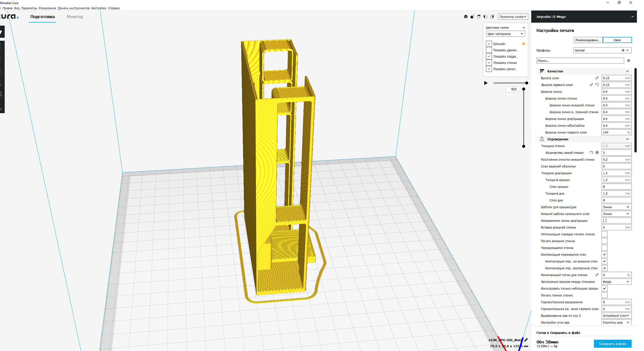The width and height of the screenshot is (644, 351).
Task: Open the 'Цвет материала' color scheme dropdown
Action: (x=505, y=34)
